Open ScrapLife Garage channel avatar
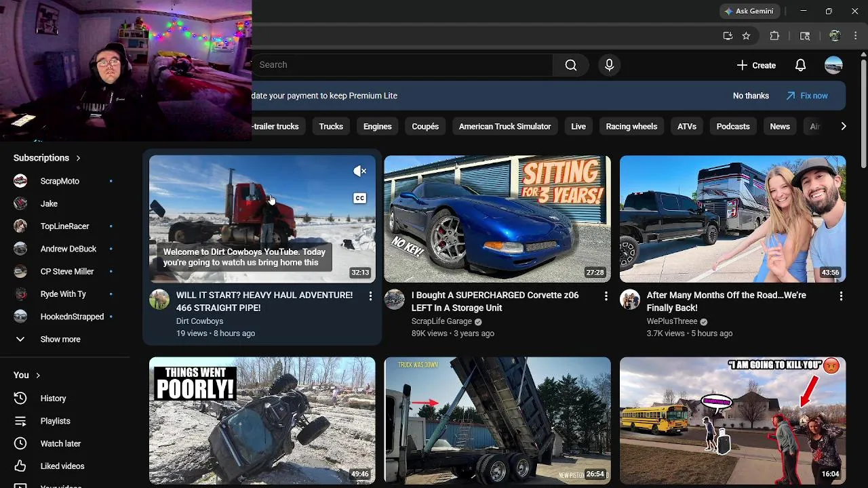The height and width of the screenshot is (488, 868). coord(395,300)
